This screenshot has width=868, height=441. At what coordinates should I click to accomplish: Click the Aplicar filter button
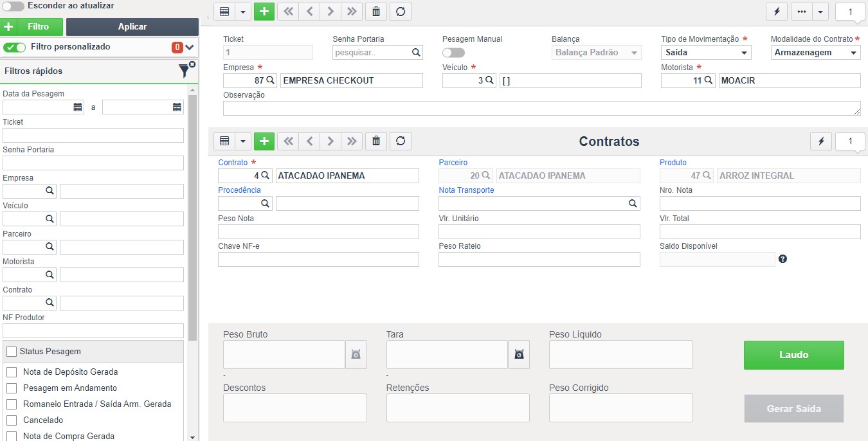132,27
